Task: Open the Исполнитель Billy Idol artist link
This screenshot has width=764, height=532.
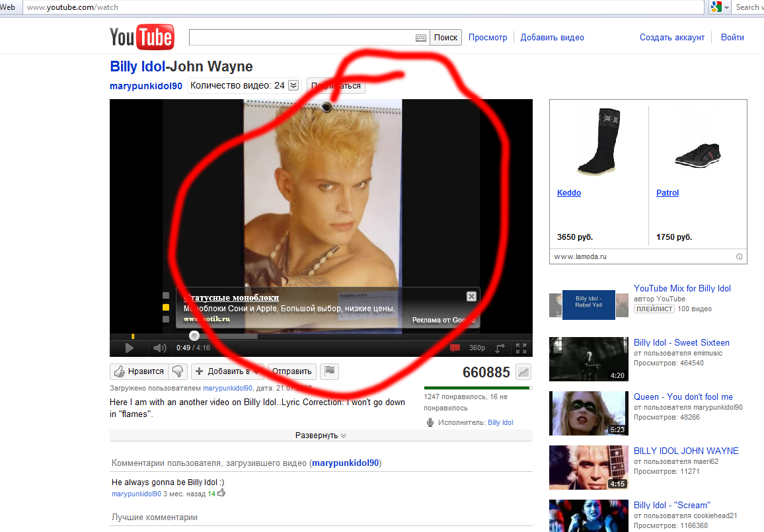Action: tap(500, 422)
